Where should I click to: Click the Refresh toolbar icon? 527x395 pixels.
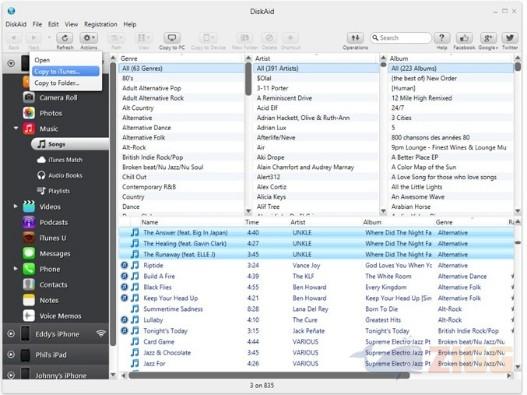tap(65, 38)
